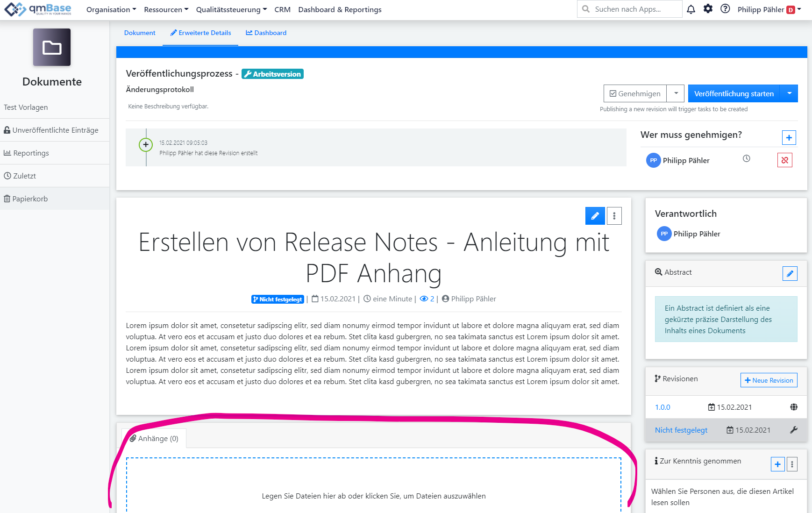Click the Genehmigen button

[x=635, y=93]
